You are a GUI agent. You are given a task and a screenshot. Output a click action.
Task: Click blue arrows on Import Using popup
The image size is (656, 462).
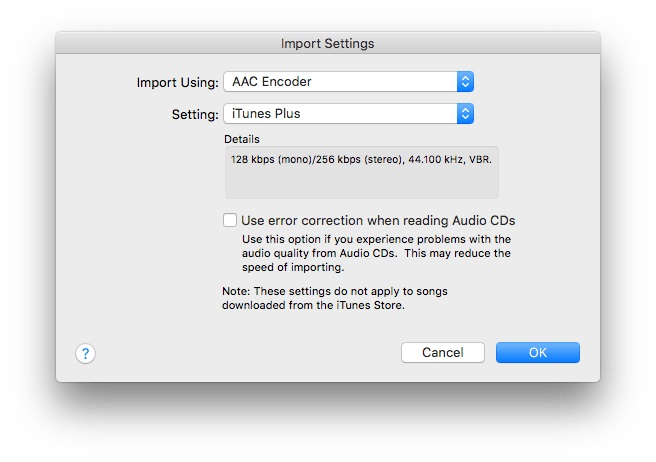465,82
